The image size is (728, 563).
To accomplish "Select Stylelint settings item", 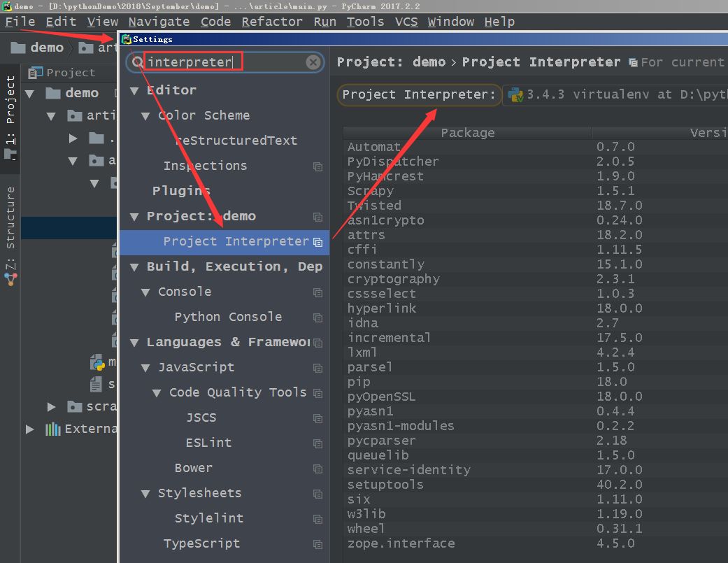I will (x=209, y=518).
